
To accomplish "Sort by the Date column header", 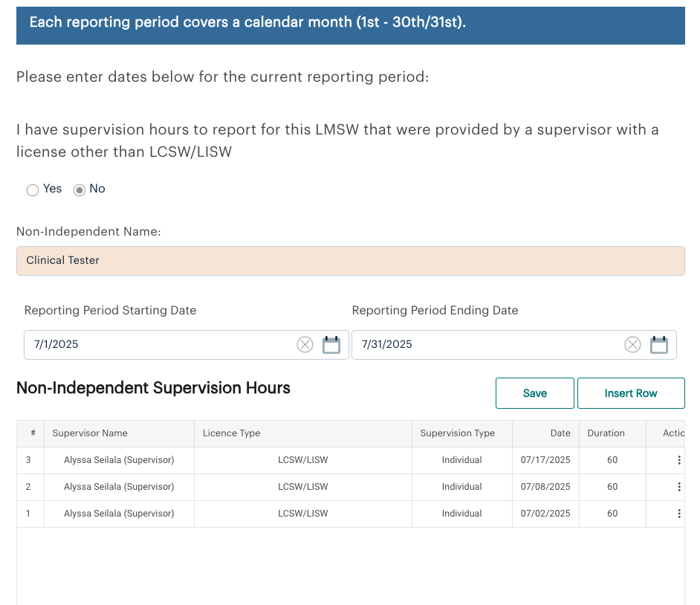I will (x=545, y=433).
